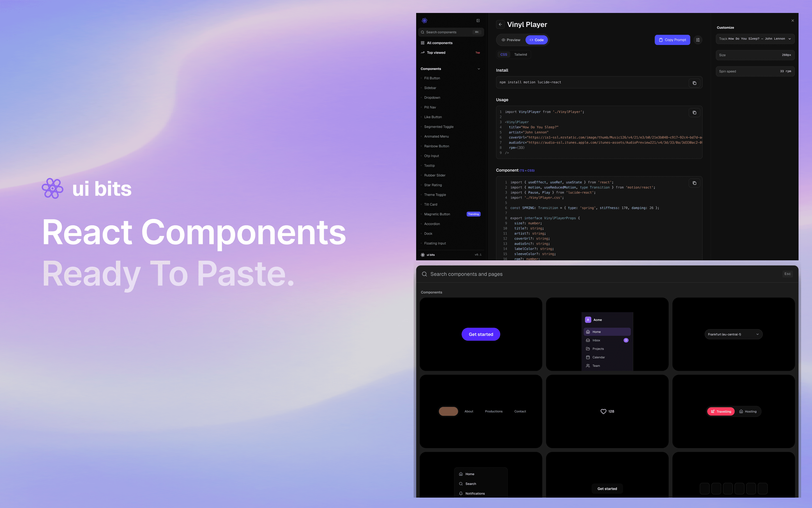Click About in pill nav preview
This screenshot has width=812, height=508.
469,411
